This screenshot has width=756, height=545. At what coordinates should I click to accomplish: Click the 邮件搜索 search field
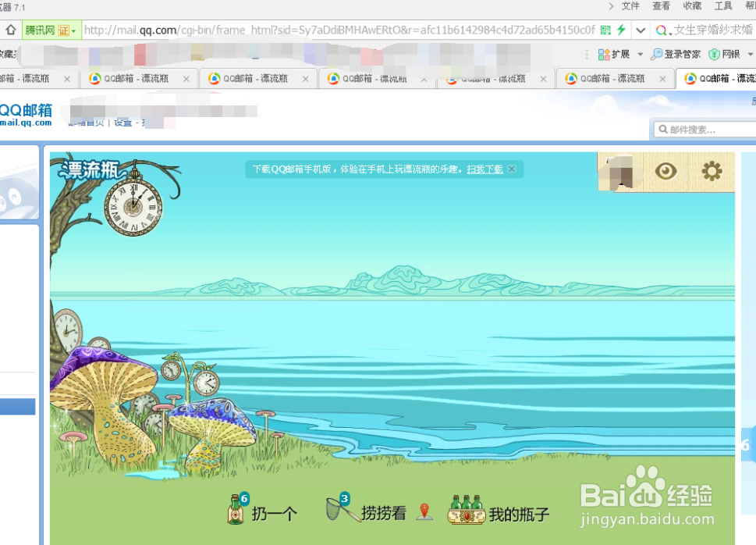tap(705, 130)
